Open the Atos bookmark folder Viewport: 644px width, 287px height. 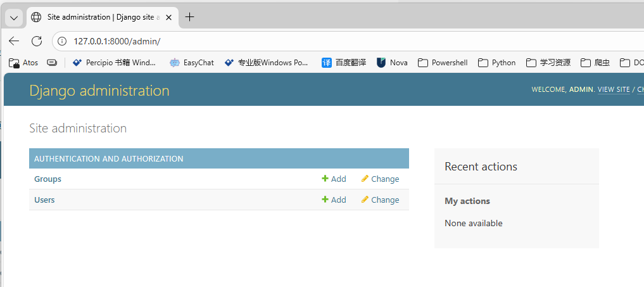[x=23, y=63]
